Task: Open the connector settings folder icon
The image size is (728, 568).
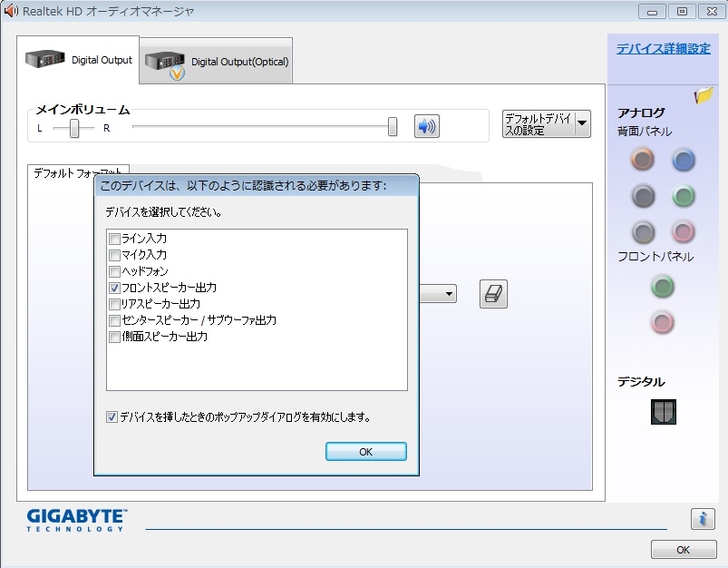Action: (703, 95)
